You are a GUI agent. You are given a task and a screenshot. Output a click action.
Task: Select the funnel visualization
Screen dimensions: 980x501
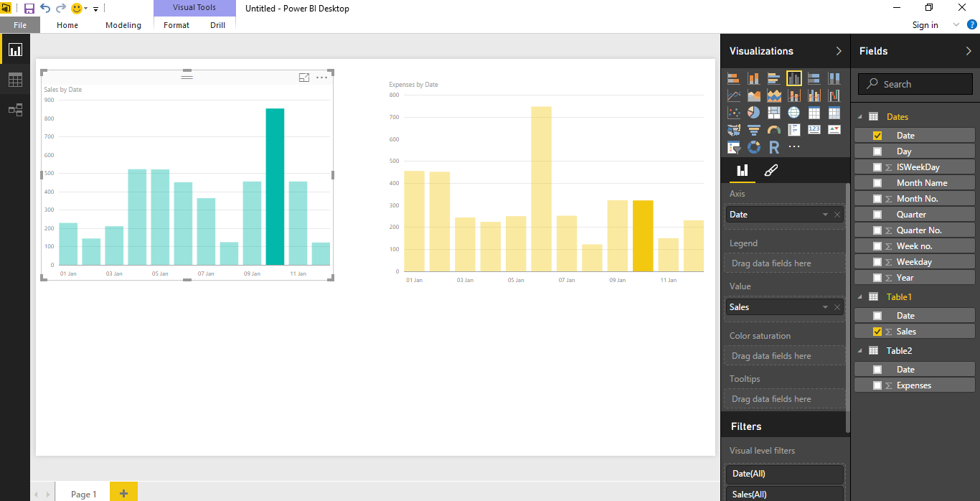753,130
